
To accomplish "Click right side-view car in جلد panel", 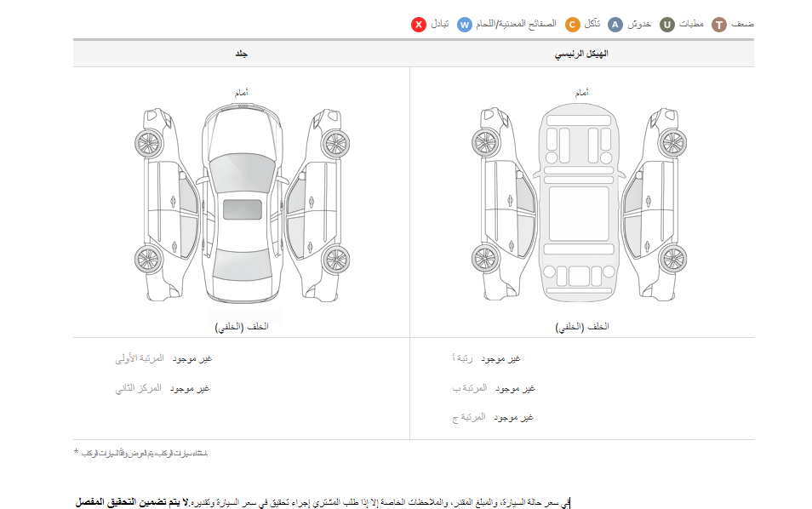I will [x=316, y=192].
